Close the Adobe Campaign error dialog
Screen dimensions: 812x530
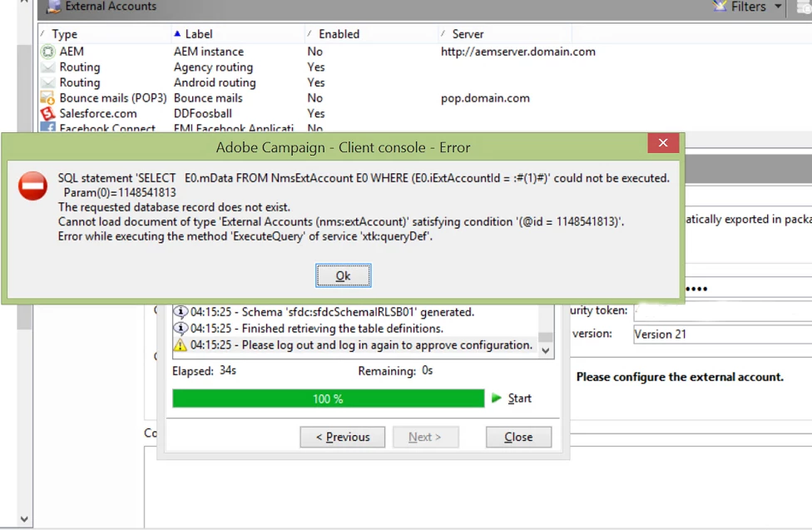(663, 143)
